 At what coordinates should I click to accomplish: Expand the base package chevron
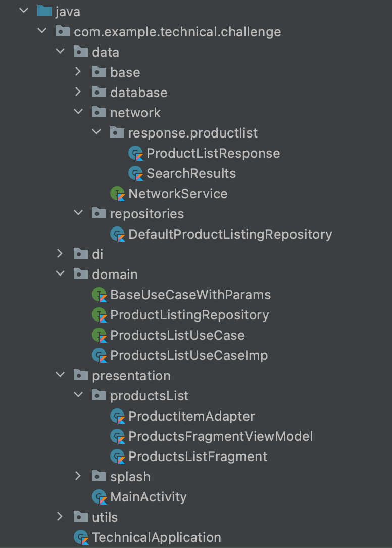(78, 72)
